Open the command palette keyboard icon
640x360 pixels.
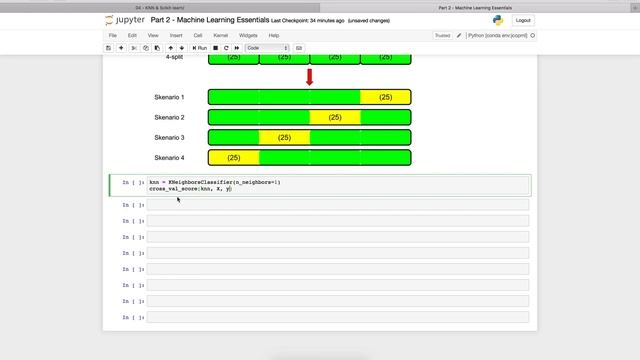tap(299, 48)
